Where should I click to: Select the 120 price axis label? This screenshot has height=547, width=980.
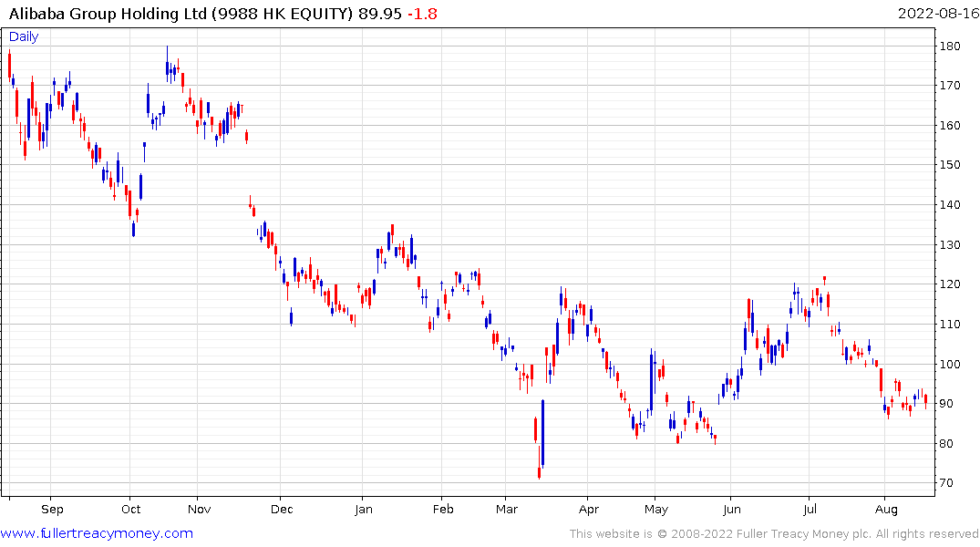click(950, 284)
